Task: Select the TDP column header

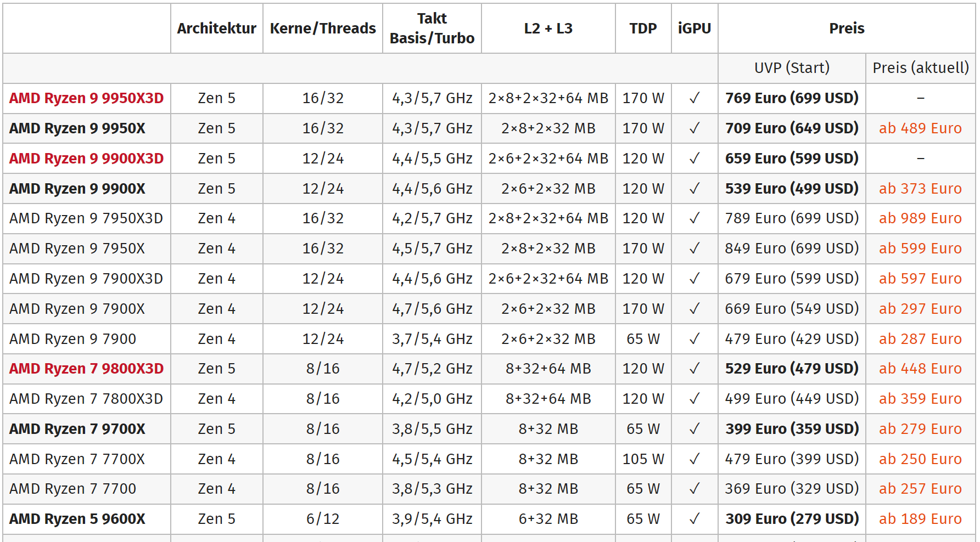Action: pyautogui.click(x=643, y=29)
